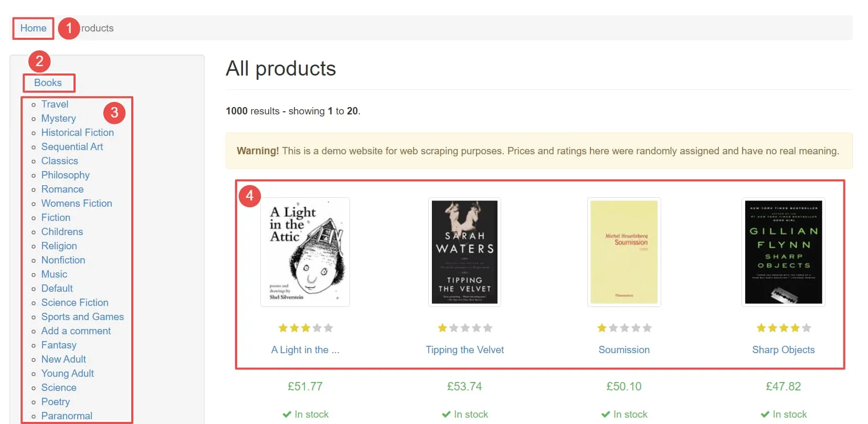Open the Historical Fiction category
Image resolution: width=868 pixels, height=424 pixels.
pyautogui.click(x=77, y=133)
